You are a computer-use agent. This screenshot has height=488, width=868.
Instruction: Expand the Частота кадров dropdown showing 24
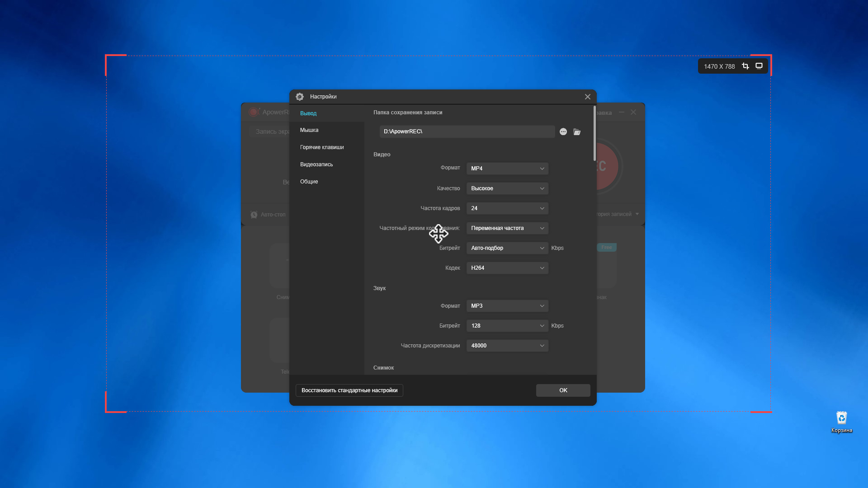tap(507, 208)
